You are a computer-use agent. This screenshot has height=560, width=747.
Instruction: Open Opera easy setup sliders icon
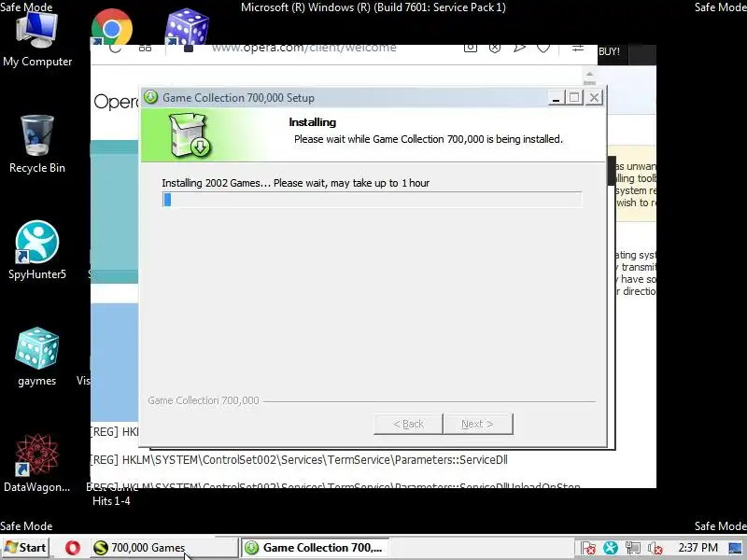pos(578,48)
